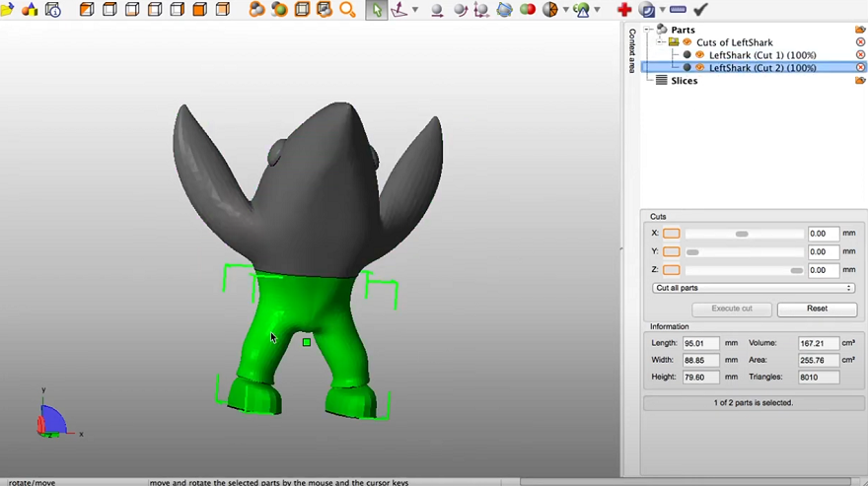Click the analysis warning triangle icon
This screenshot has height=486, width=868.
(582, 10)
